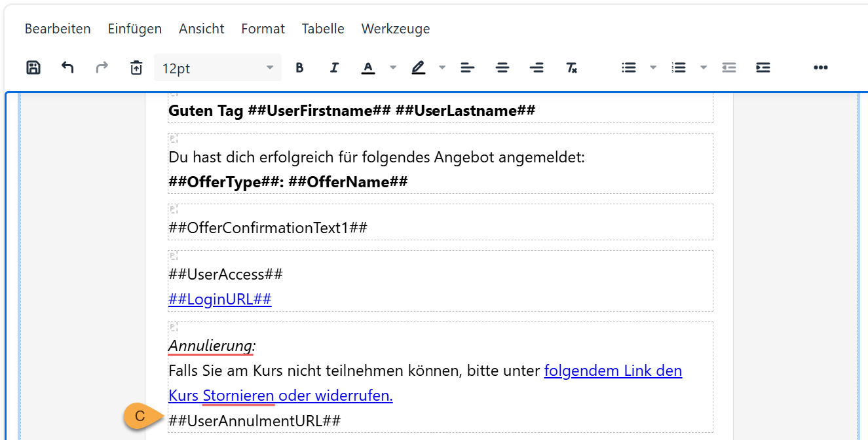Align text to the left
Image resolution: width=868 pixels, height=440 pixels.
point(467,67)
